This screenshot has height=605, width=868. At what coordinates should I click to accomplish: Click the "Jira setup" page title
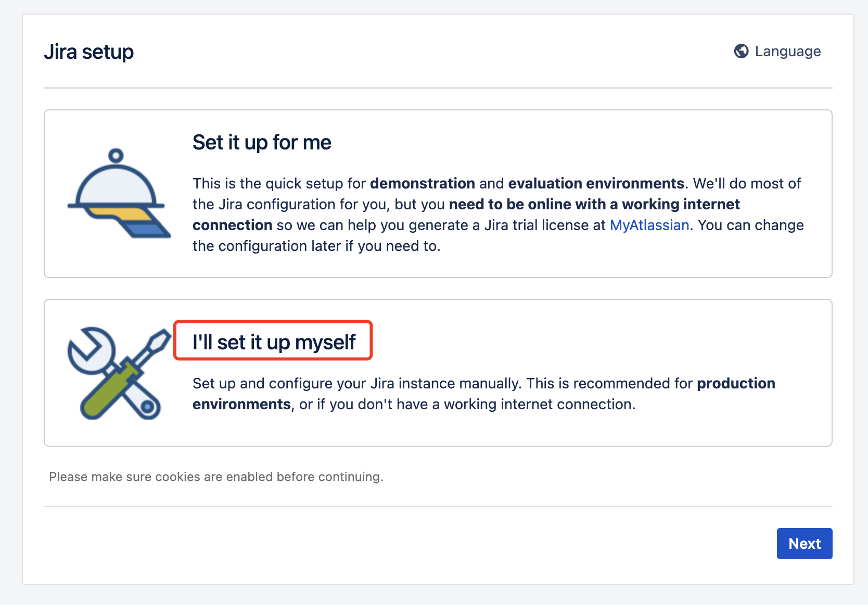click(x=89, y=52)
